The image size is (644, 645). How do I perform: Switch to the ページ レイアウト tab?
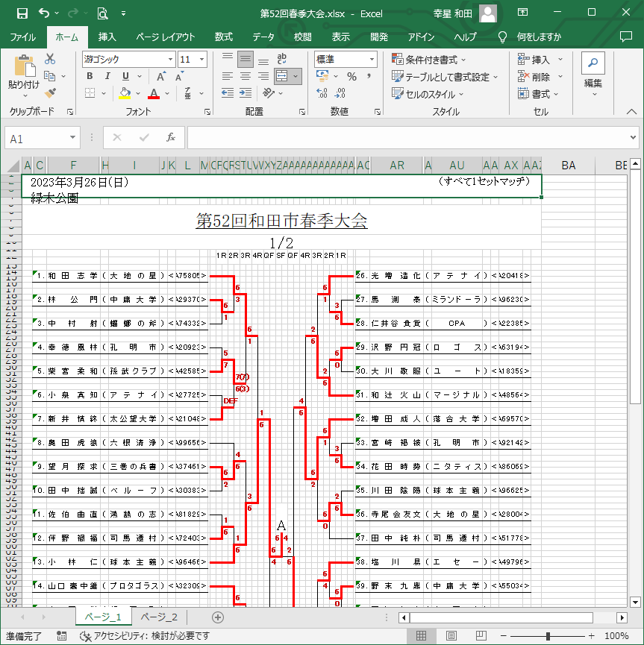(166, 37)
